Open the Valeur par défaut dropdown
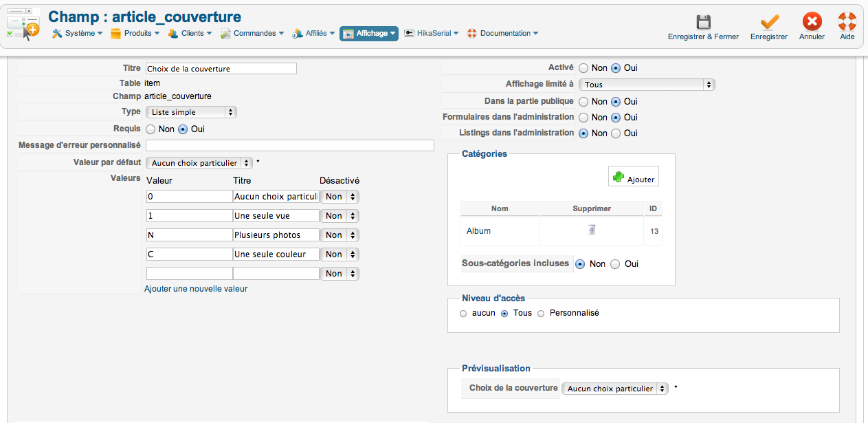This screenshot has height=423, width=868. pos(199,163)
